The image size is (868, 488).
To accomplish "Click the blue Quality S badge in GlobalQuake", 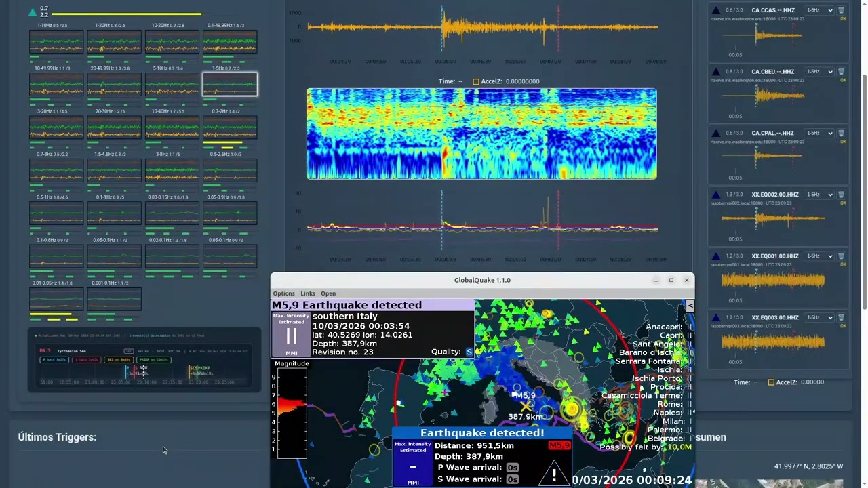I will (x=469, y=352).
